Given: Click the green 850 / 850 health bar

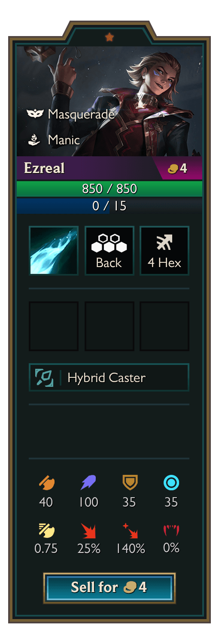Looking at the screenshot, I should [x=109, y=189].
